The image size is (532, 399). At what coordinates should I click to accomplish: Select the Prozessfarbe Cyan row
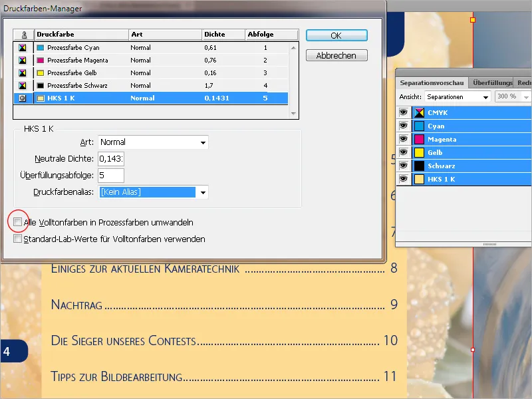(151, 47)
